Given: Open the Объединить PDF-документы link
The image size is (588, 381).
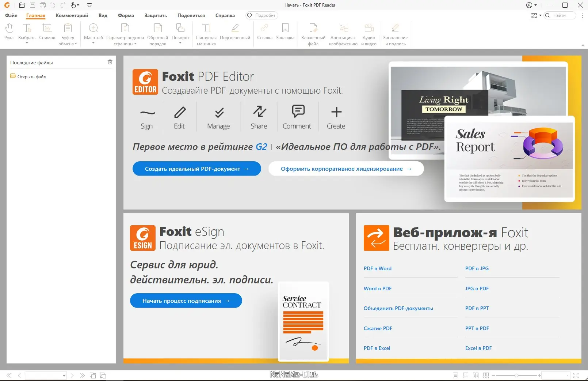Looking at the screenshot, I should pos(398,308).
